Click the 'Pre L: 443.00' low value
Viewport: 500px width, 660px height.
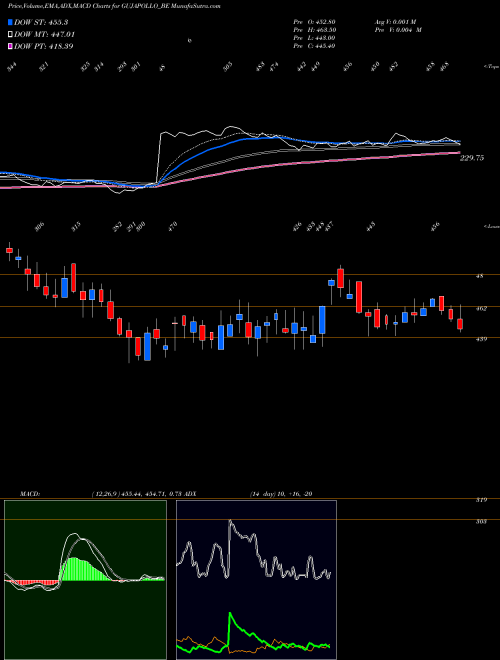point(314,38)
